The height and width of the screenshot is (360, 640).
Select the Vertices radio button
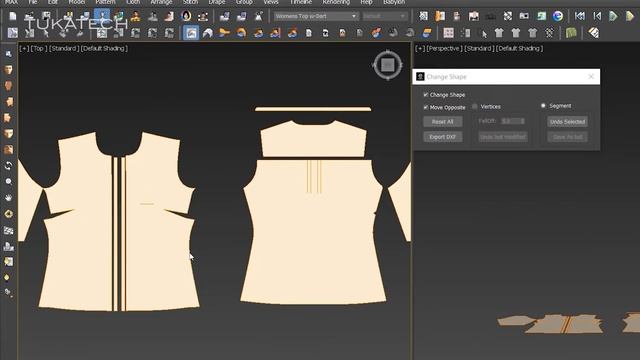click(475, 107)
